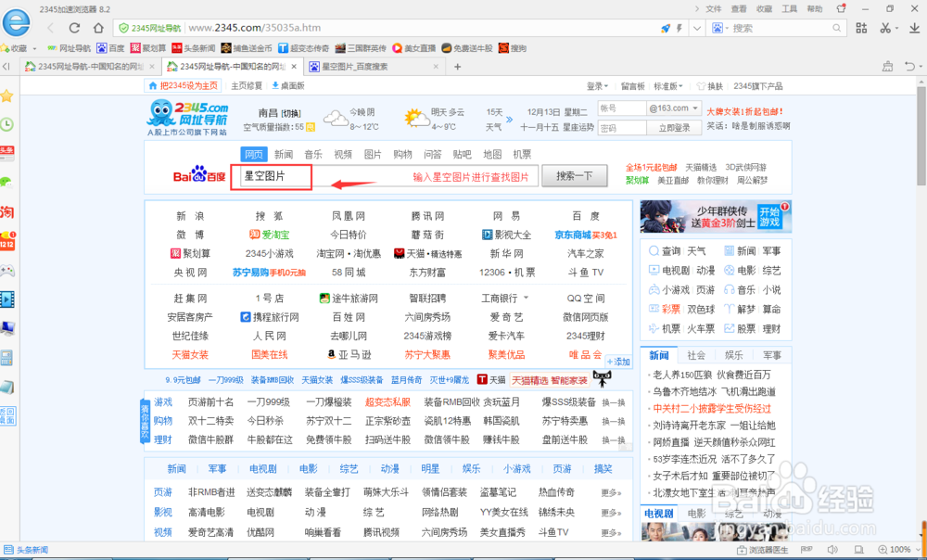This screenshot has height=560, width=927.
Task: Close the 星空图片_百度搜索 tab
Action: (436, 66)
